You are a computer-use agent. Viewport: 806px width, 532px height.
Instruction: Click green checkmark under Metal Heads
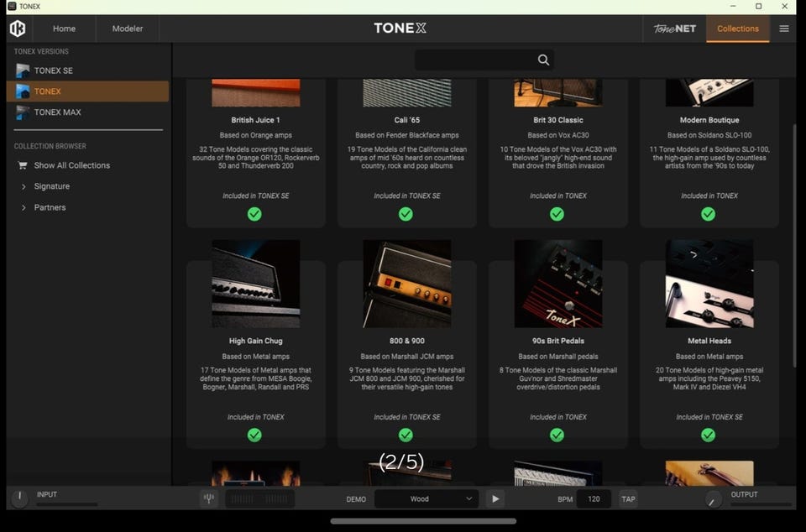pos(708,435)
